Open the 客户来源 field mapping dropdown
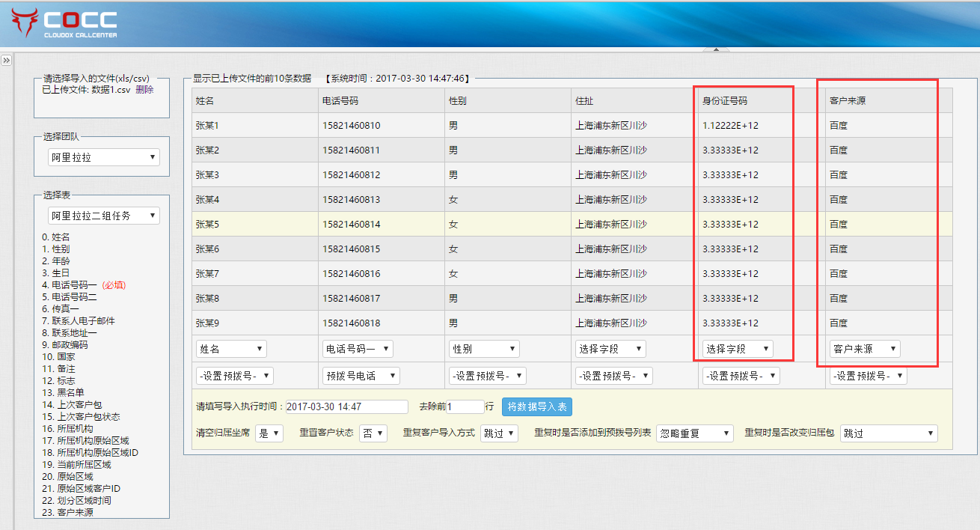Image resolution: width=980 pixels, height=530 pixels. point(864,349)
